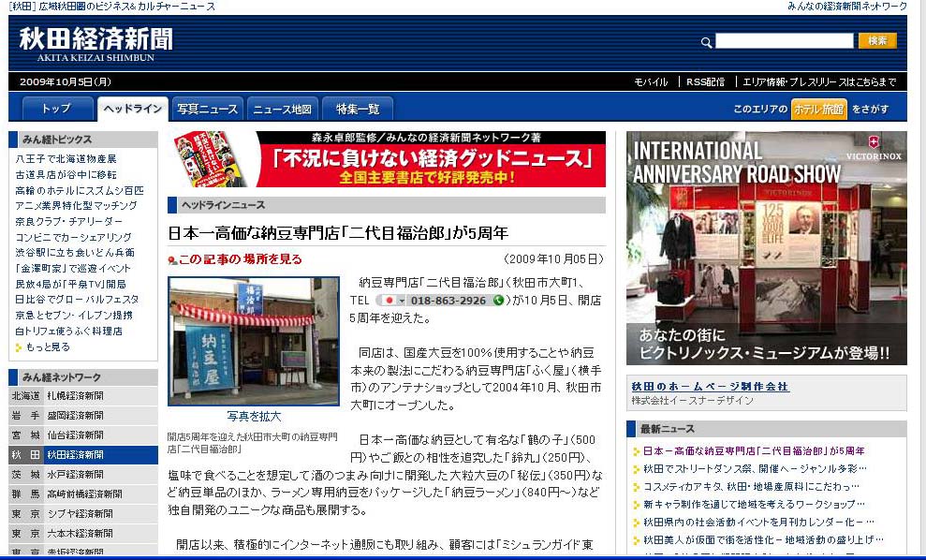Click the 写真を拡大 link

254,417
